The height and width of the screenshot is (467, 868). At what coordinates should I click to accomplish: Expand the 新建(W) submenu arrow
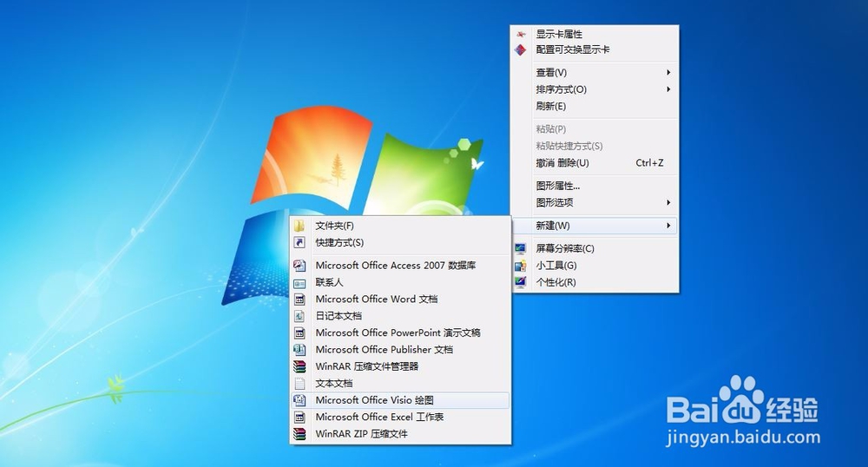[668, 226]
